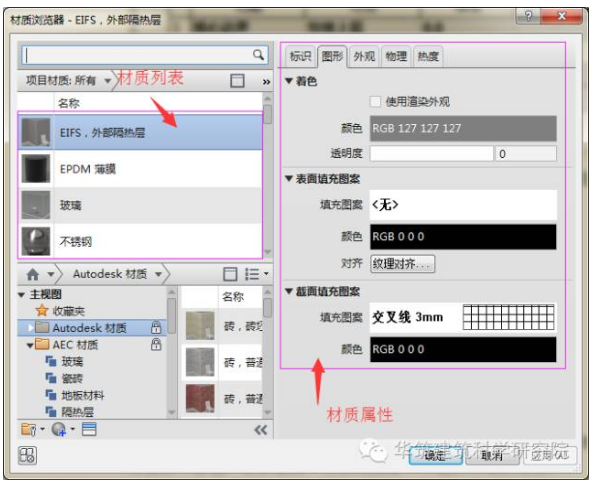The image size is (595, 482).
Task: Click the 取消 button
Action: (492, 455)
